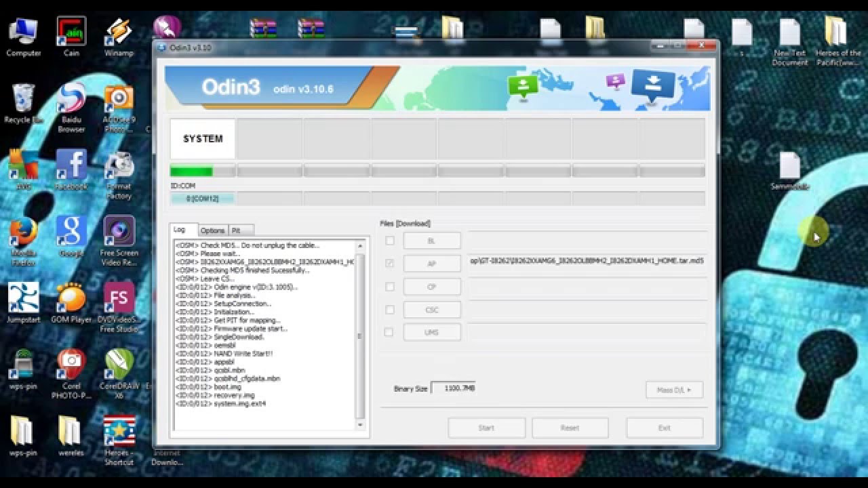
Task: Open the New Text Document file
Action: [x=790, y=42]
